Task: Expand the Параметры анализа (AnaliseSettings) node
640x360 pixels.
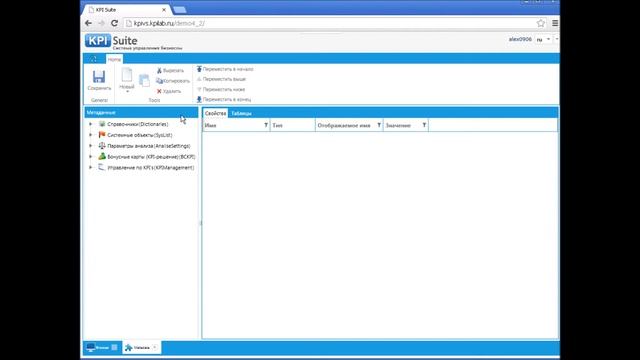Action: tap(91, 146)
